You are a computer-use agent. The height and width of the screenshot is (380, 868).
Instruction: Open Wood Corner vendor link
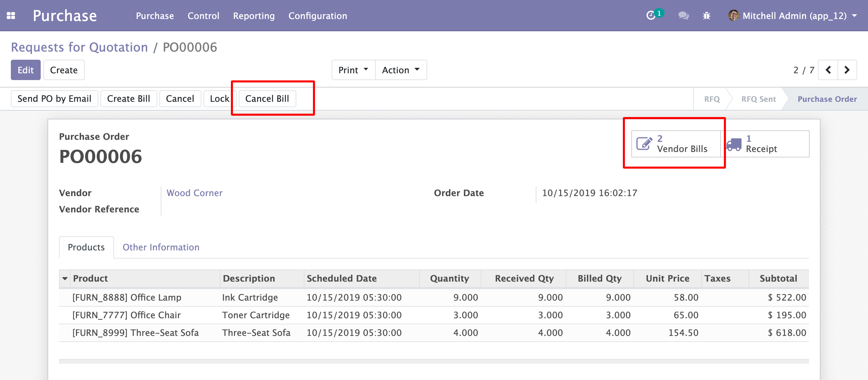[x=194, y=193]
